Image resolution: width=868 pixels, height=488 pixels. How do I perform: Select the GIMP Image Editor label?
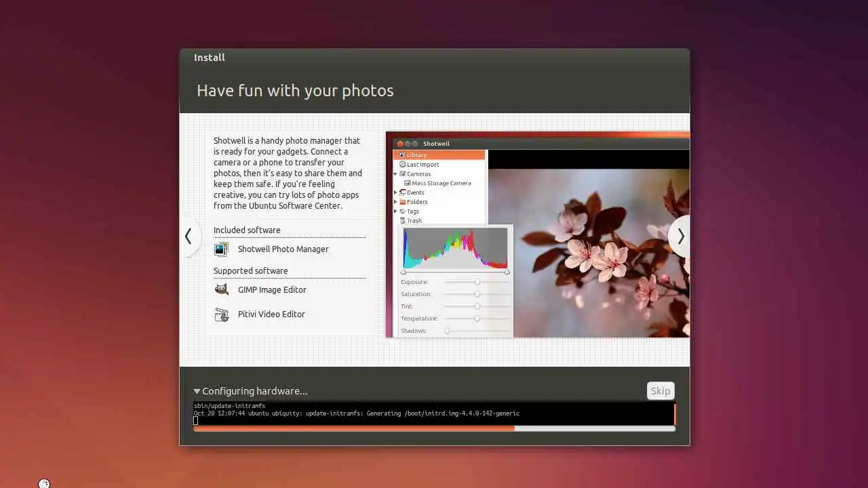point(272,289)
